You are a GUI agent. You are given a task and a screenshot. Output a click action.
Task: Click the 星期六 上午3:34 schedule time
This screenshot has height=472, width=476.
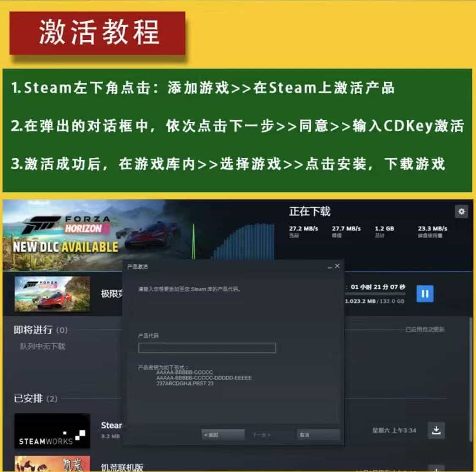pyautogui.click(x=394, y=431)
